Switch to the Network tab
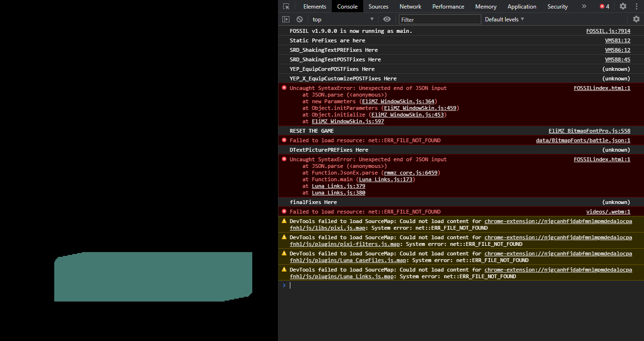This screenshot has height=341, width=644. click(410, 7)
